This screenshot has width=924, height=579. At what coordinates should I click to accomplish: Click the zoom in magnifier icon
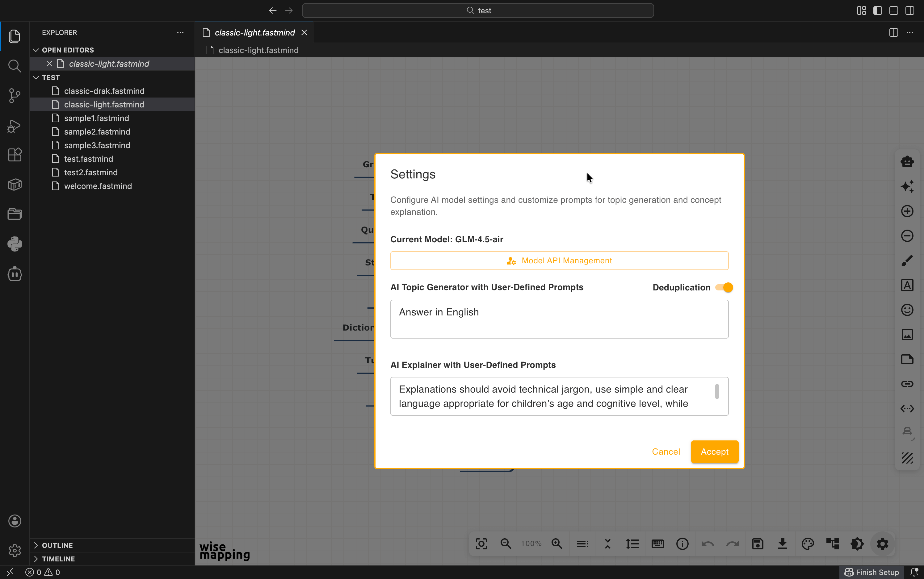[556, 544]
